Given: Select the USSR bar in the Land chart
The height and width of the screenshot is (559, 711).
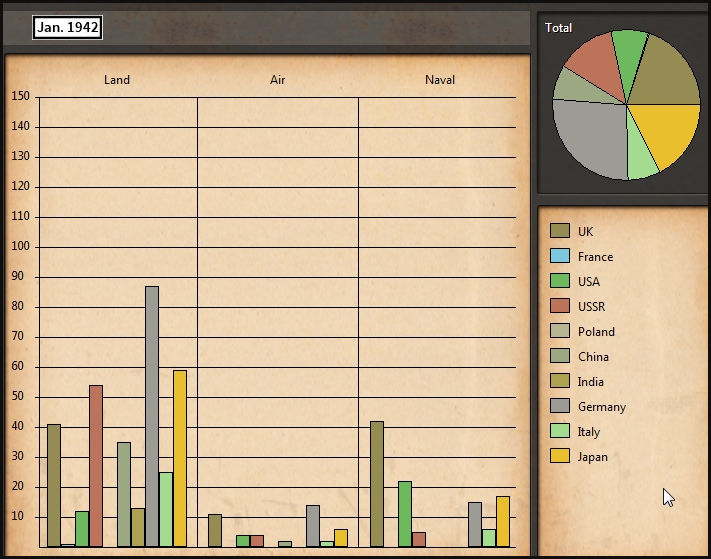Looking at the screenshot, I should click(x=96, y=465).
